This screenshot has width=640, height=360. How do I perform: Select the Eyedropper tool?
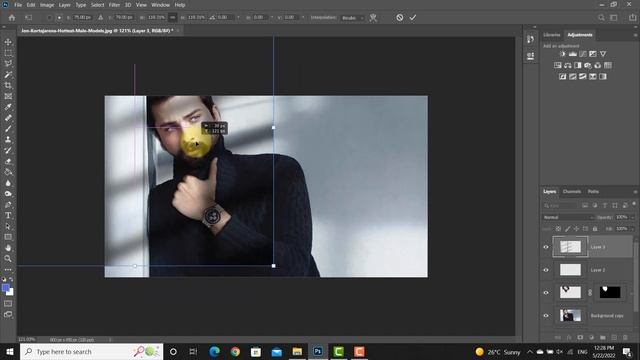pos(8,107)
